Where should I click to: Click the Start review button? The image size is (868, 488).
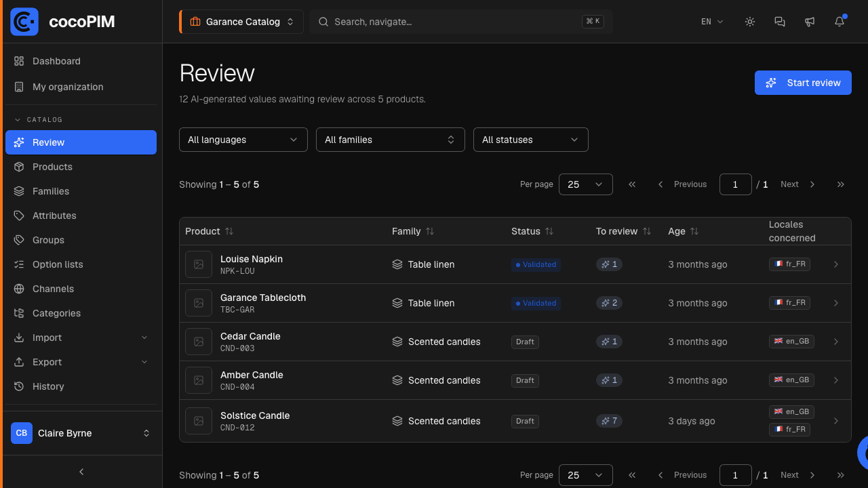[x=803, y=83]
